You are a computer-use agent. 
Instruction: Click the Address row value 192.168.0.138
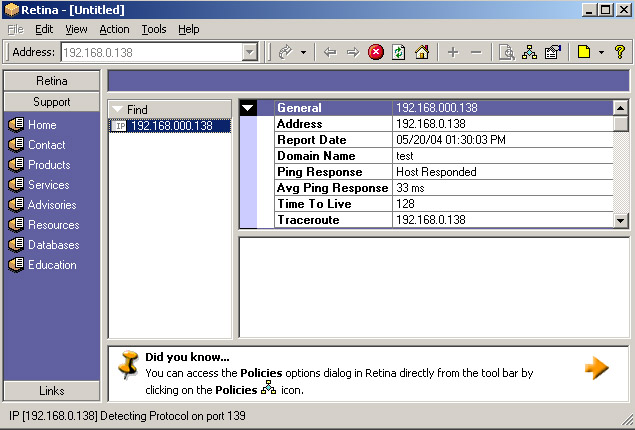(x=431, y=124)
